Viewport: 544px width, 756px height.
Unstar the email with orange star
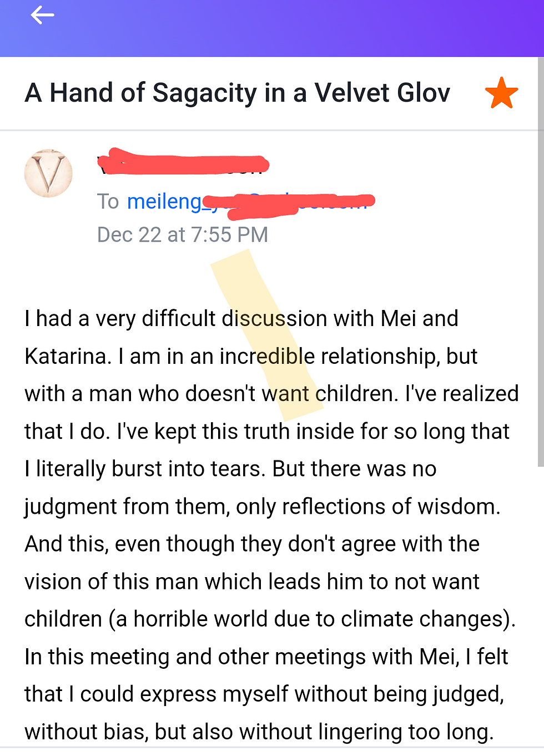(x=501, y=93)
